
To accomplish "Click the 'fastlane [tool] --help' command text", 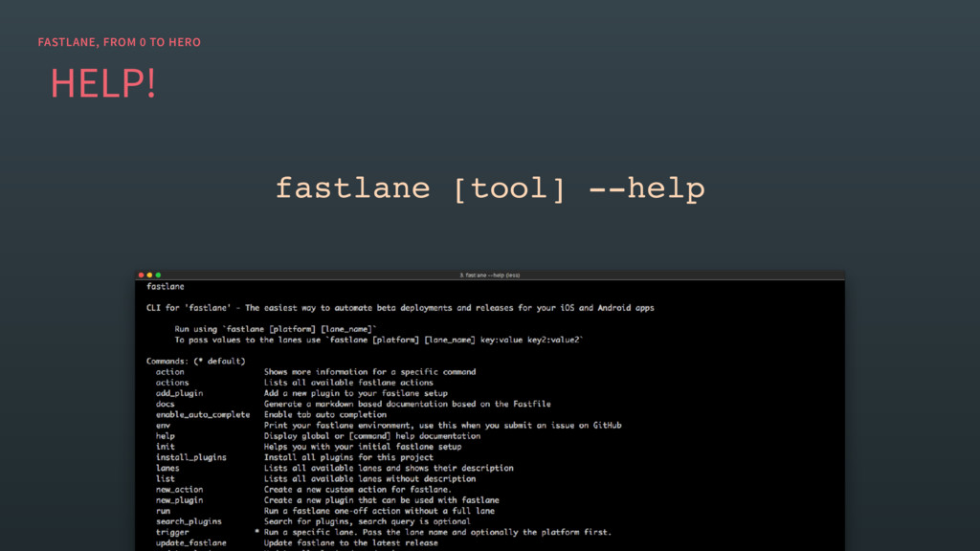I will (490, 188).
